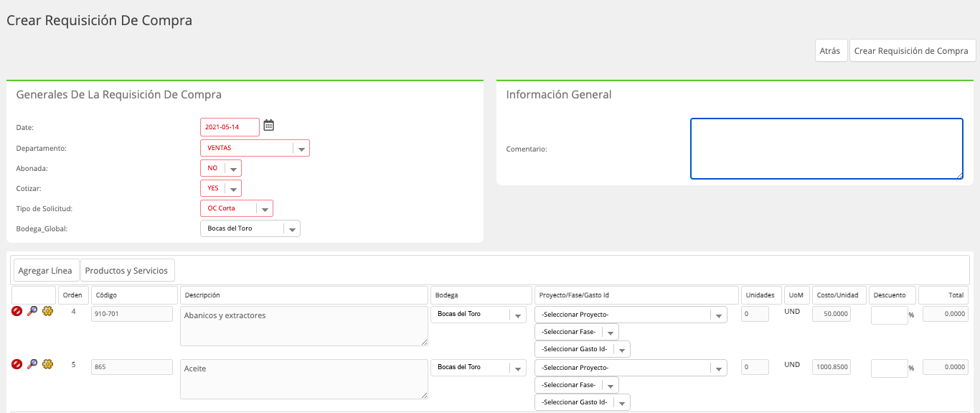Screen dimensions: 980x413
Task: Change the Cotizar YES dropdown
Action: pos(221,188)
